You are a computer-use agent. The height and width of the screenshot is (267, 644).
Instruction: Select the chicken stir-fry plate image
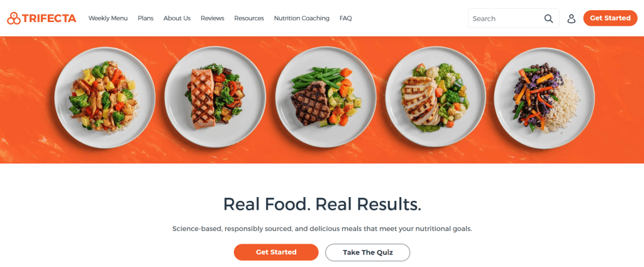click(105, 98)
